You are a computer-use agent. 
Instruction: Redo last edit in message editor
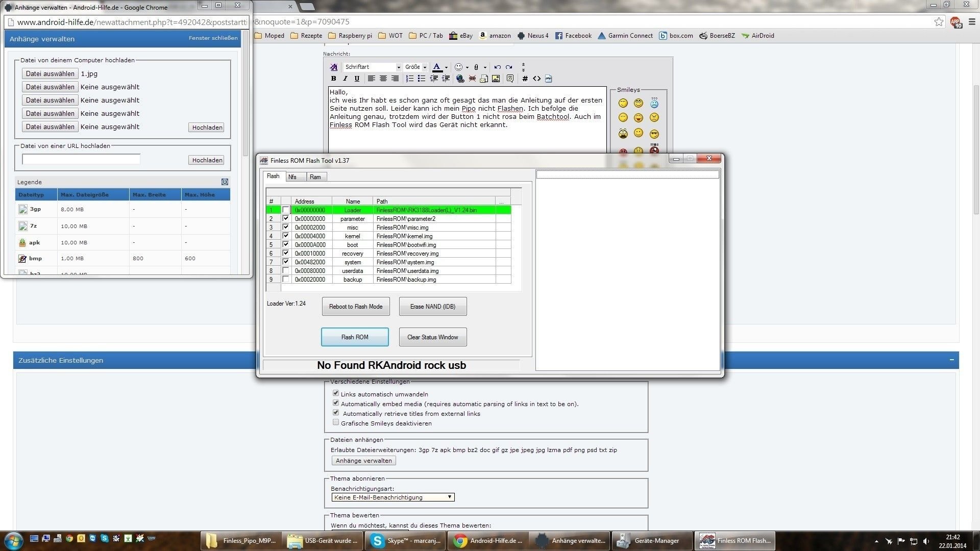[x=509, y=67]
